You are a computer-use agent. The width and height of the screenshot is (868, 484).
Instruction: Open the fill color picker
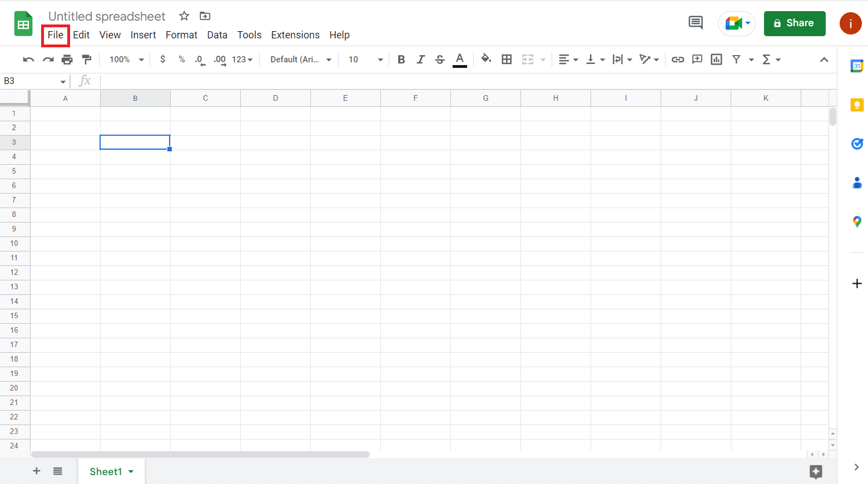487,59
